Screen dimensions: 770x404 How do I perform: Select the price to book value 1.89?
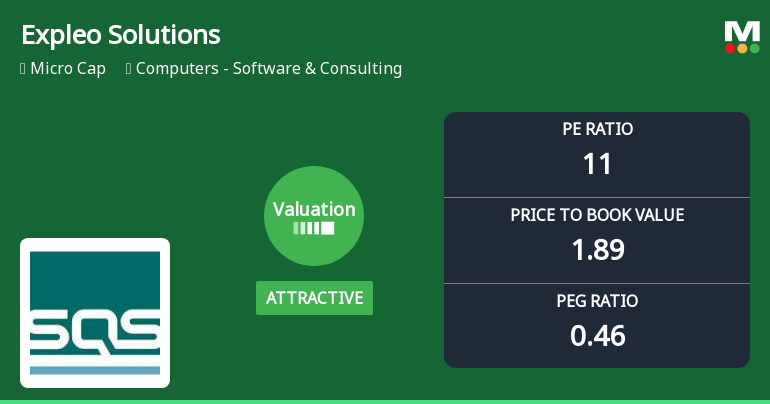(597, 249)
